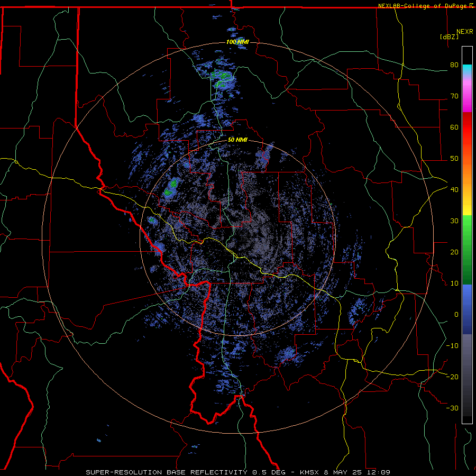
Task: Click the 10 value on dBZ scale
Action: (454, 283)
